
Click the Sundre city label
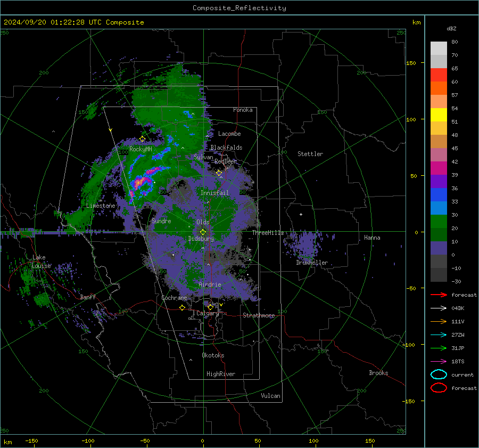162,221
